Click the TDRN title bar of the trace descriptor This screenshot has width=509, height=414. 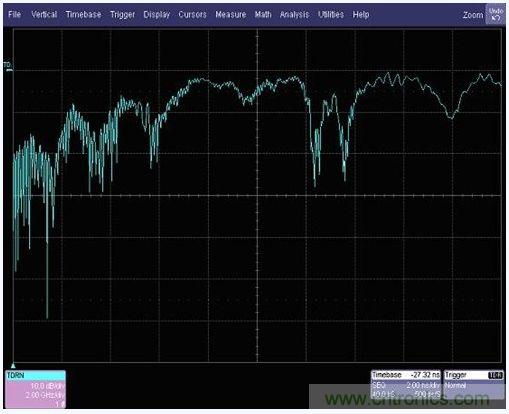pos(35,375)
